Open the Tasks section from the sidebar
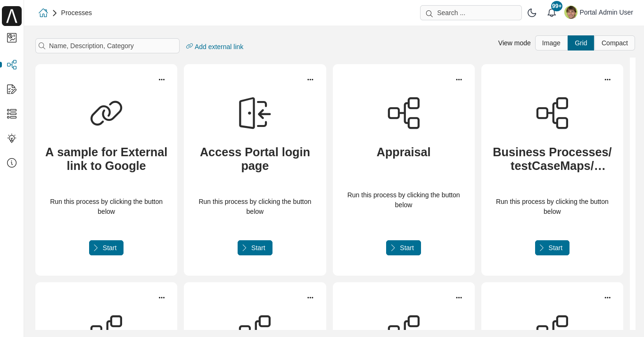The image size is (644, 337). click(x=11, y=89)
